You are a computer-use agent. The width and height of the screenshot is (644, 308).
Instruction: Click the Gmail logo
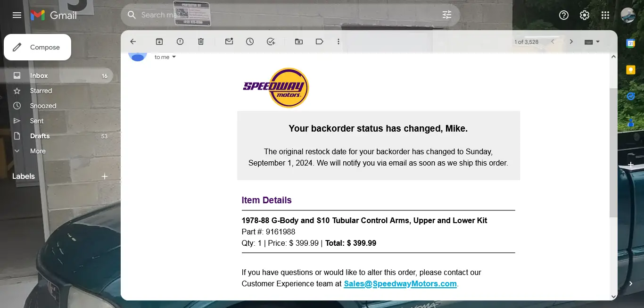(54, 15)
